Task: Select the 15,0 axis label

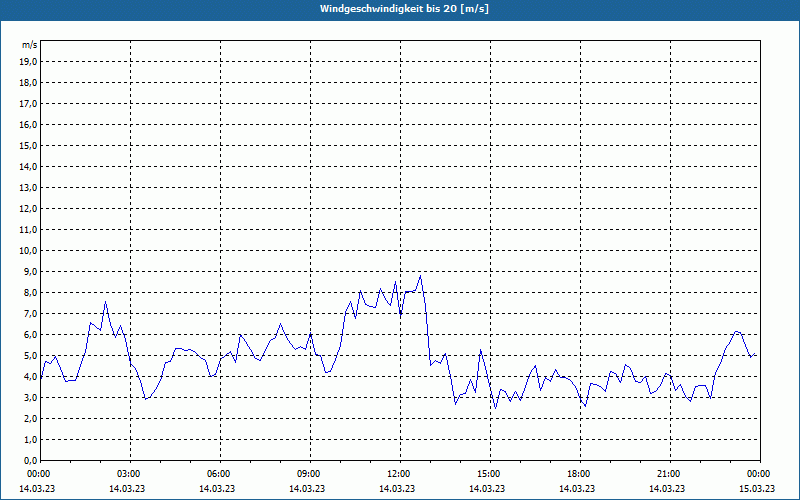Action: click(29, 145)
